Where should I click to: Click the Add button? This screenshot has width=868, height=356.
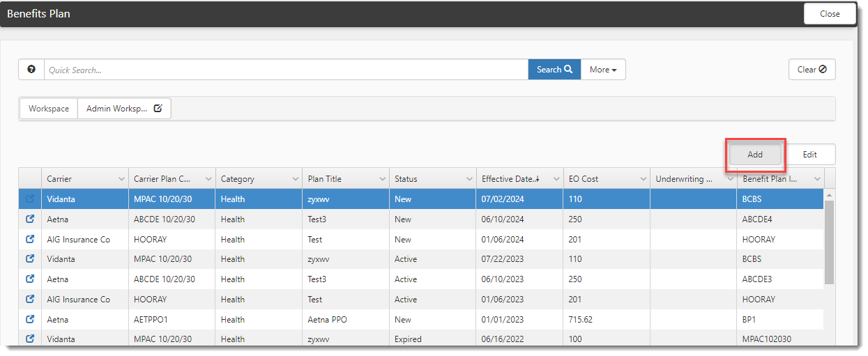tap(755, 155)
